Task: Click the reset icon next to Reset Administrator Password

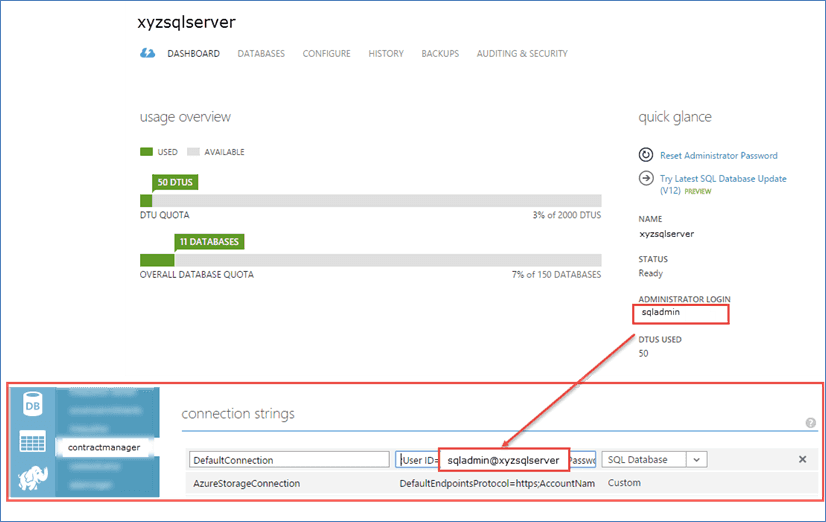Action: (x=646, y=155)
